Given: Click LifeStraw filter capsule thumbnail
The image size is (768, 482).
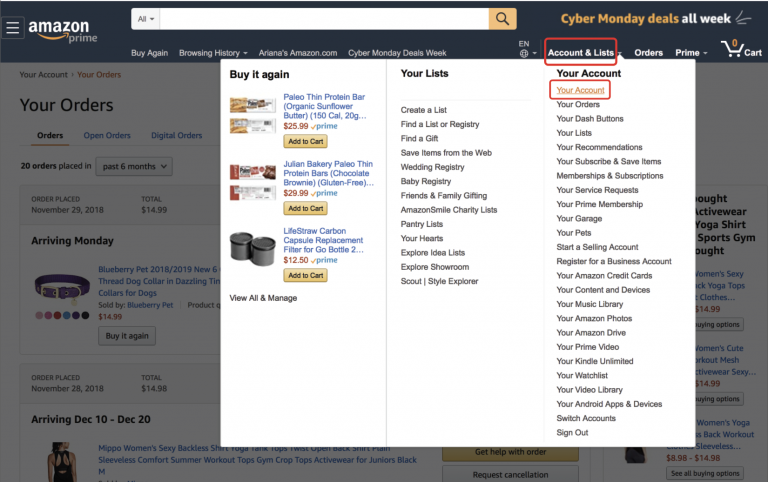Looking at the screenshot, I should 253,248.
